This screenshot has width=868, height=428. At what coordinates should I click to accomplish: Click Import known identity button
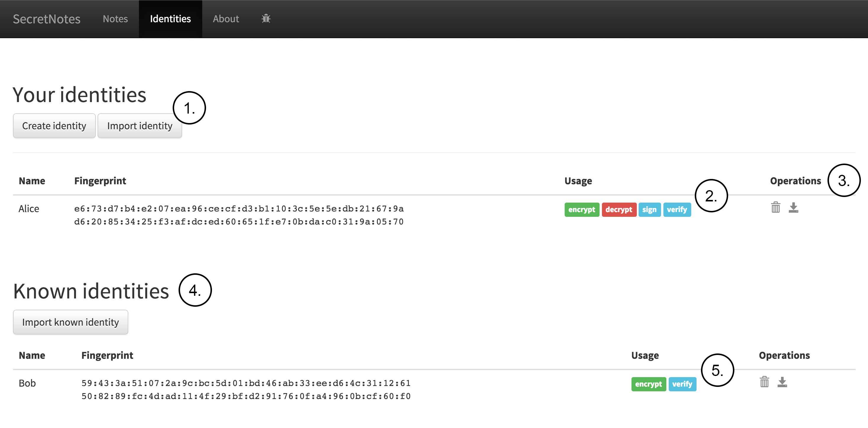(70, 322)
